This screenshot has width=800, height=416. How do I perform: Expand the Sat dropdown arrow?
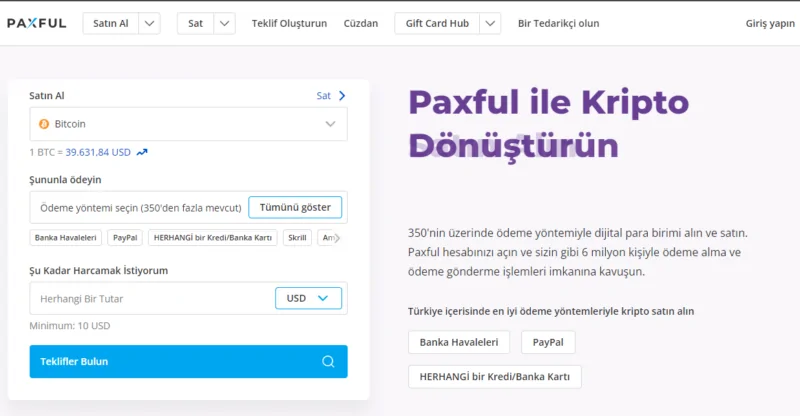click(x=224, y=23)
